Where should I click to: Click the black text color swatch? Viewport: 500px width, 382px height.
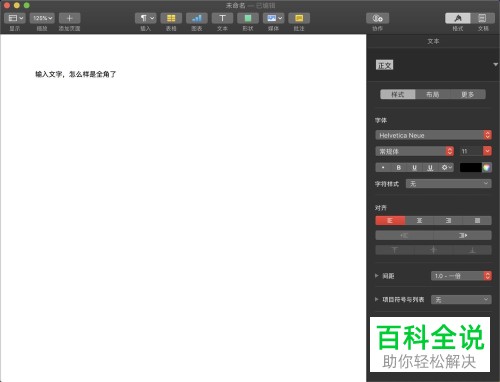coord(471,167)
